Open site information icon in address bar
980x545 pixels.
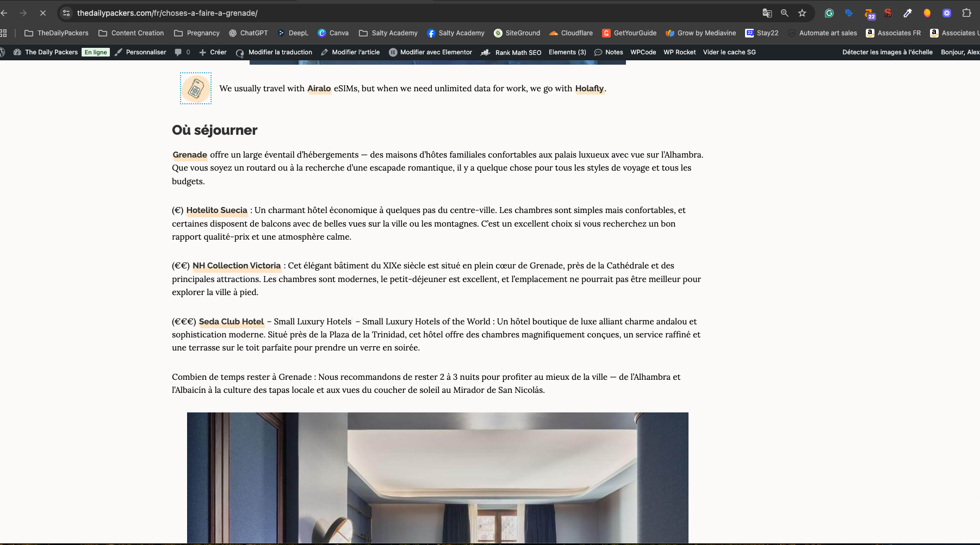pyautogui.click(x=66, y=13)
